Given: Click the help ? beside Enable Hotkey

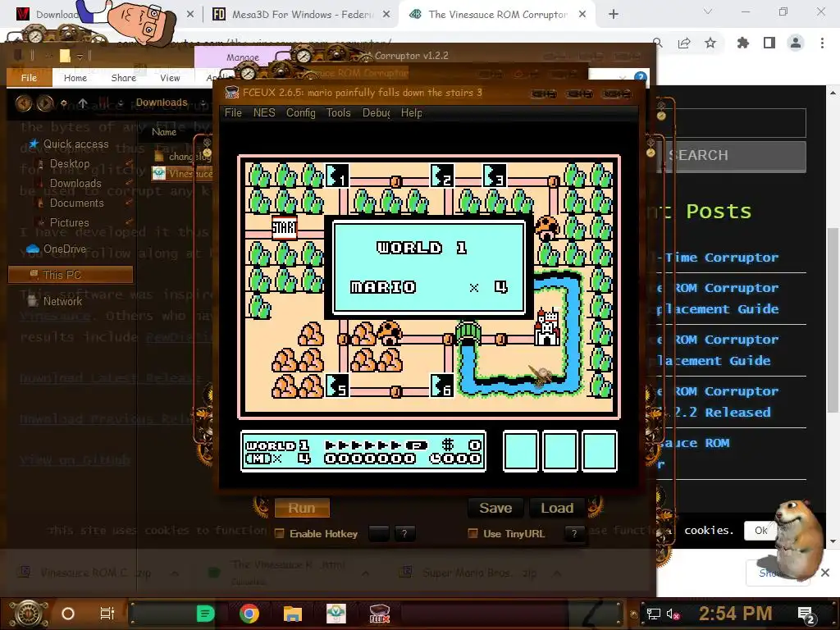Looking at the screenshot, I should click(x=404, y=533).
